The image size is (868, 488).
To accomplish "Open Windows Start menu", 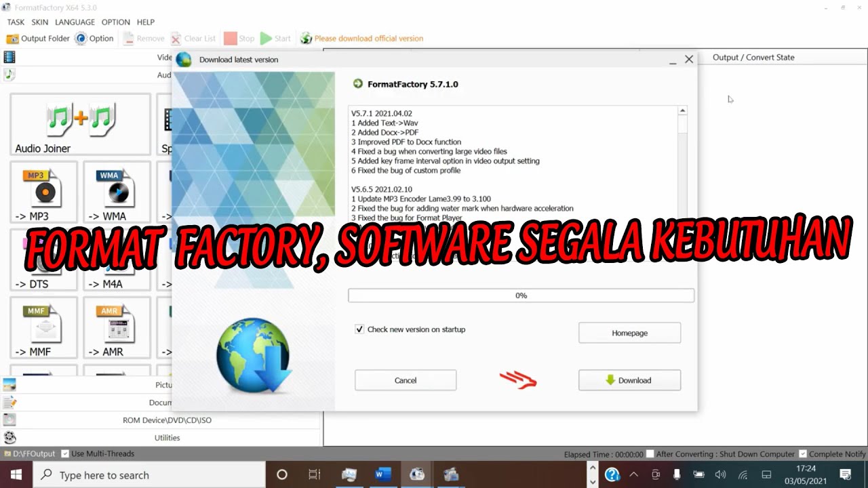I will tap(16, 474).
